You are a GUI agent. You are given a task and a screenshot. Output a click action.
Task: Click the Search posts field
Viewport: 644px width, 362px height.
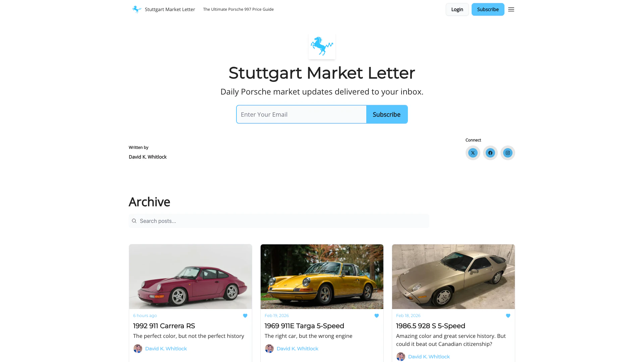[279, 221]
